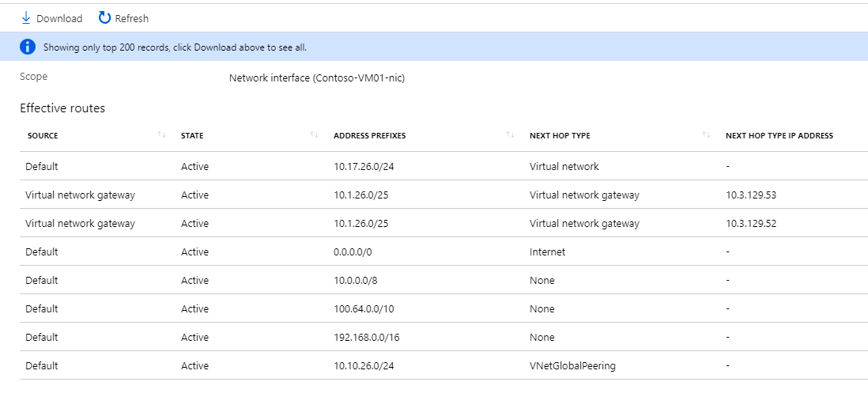
Task: Click the Next Hop Type IP Address header
Action: pyautogui.click(x=779, y=136)
